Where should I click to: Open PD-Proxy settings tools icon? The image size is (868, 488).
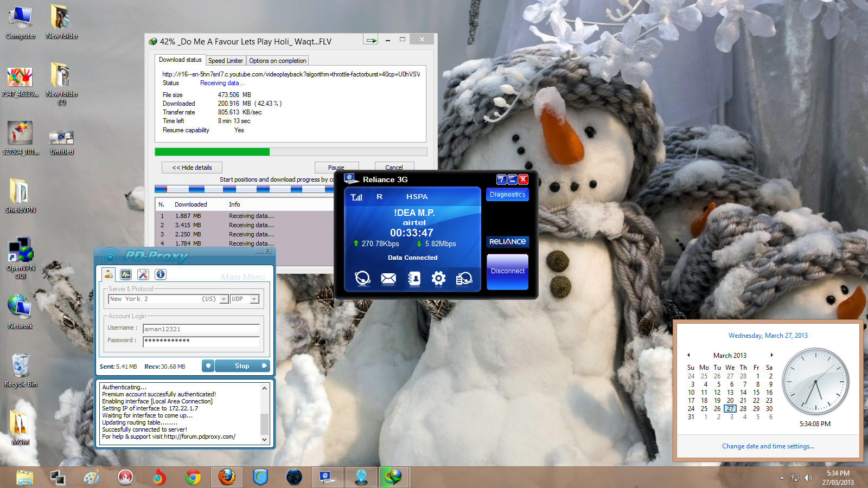pos(143,274)
